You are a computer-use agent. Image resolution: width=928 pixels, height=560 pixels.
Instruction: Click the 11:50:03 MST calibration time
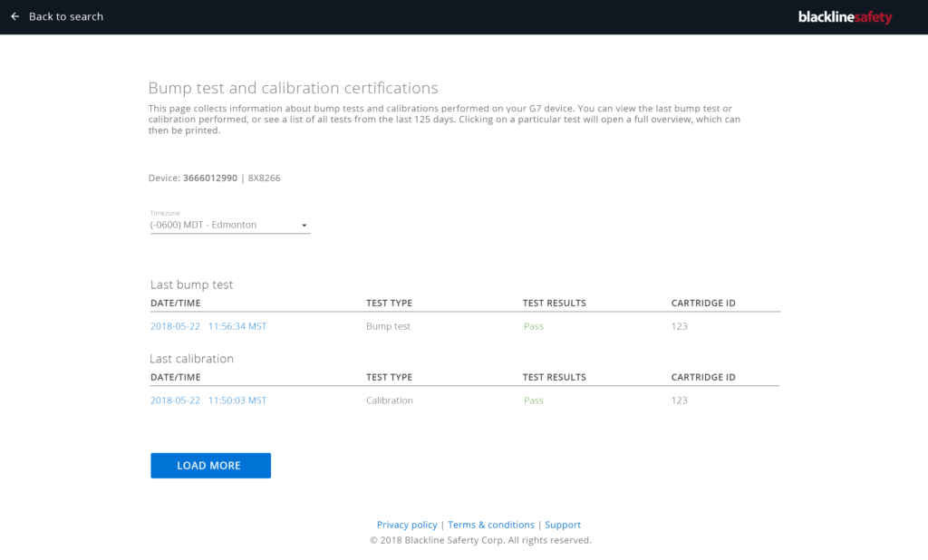(237, 401)
